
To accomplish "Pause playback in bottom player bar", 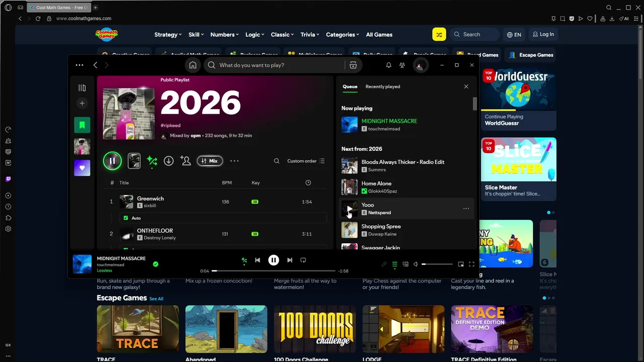I will [x=273, y=260].
